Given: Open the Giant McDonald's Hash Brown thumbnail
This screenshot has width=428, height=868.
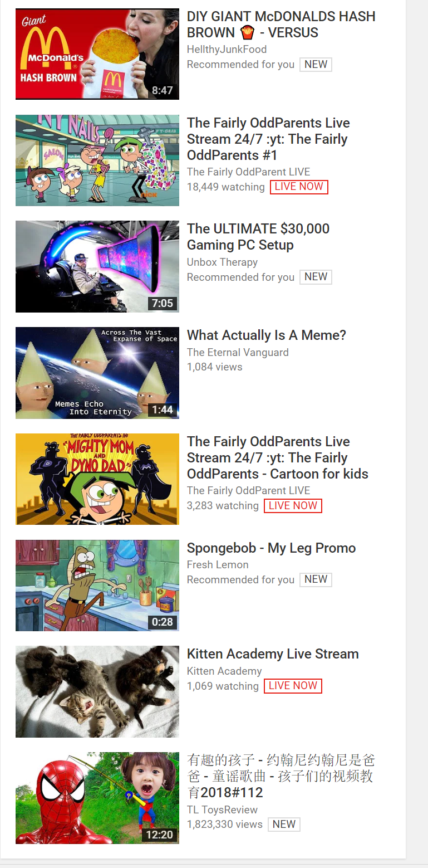Looking at the screenshot, I should click(x=97, y=54).
